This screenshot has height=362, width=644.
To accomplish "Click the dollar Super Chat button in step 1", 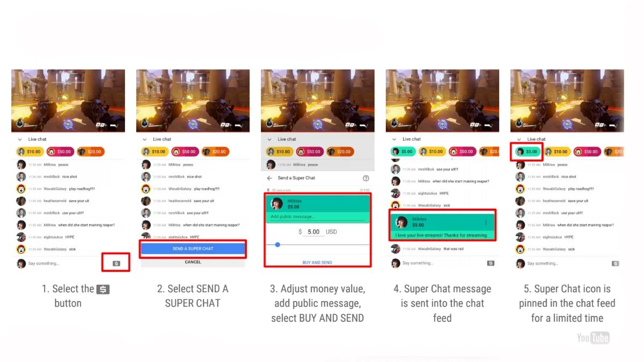I will pos(116,263).
